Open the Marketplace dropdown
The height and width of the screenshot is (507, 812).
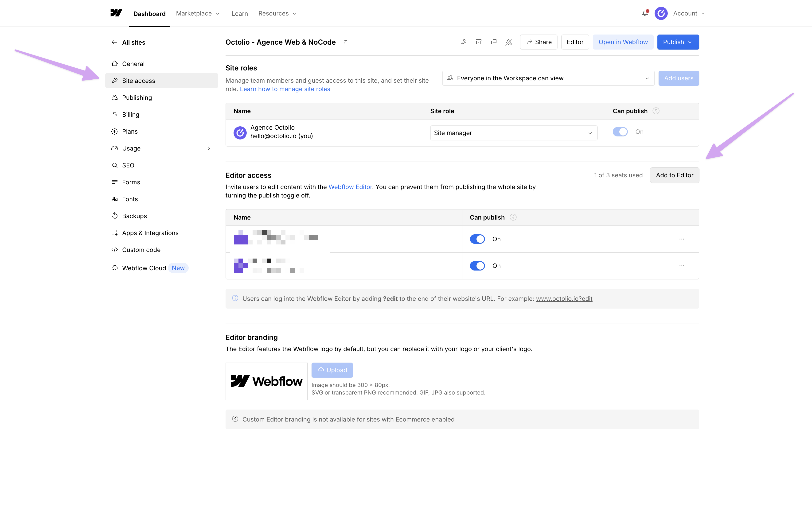[x=198, y=13]
